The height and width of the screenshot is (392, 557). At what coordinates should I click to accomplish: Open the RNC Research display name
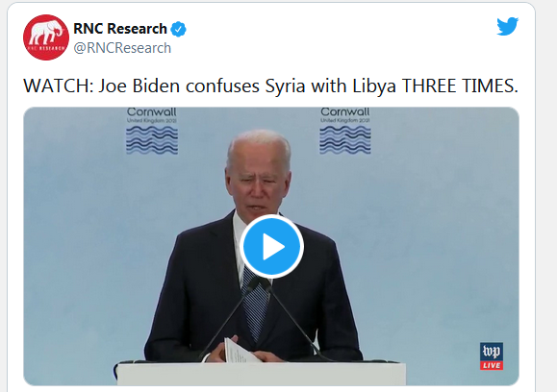tap(120, 29)
